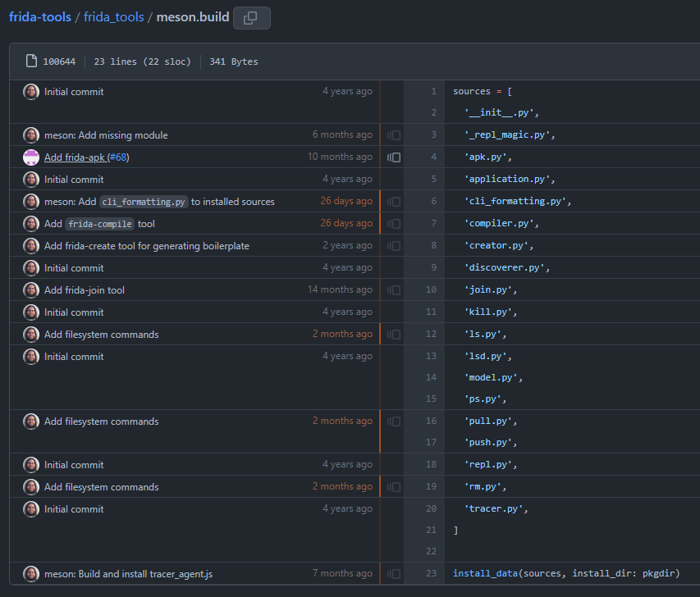Click the '6 months ago' timestamp
Image resolution: width=700 pixels, height=597 pixels.
tap(342, 134)
